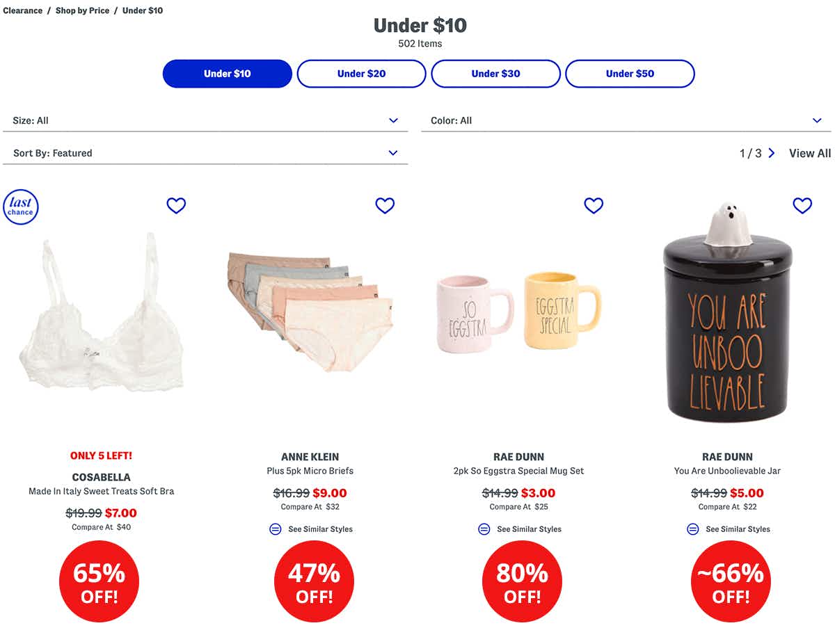Go to next page arrow
The width and height of the screenshot is (835, 644).
click(772, 153)
